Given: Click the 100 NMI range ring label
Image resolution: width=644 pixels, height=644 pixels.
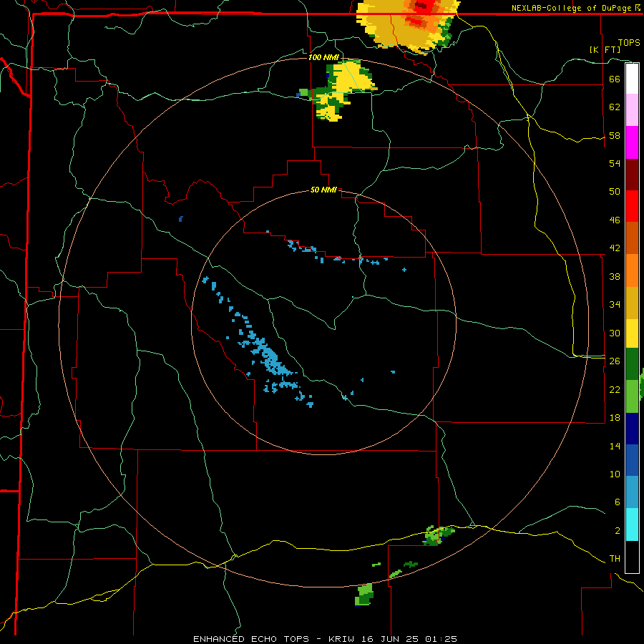Looking at the screenshot, I should (x=323, y=57).
